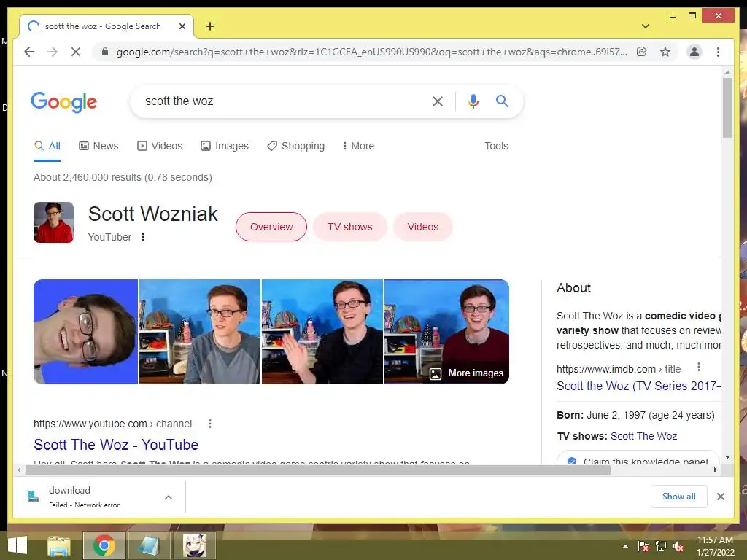Open notepad-like taskbar app

coord(149,545)
